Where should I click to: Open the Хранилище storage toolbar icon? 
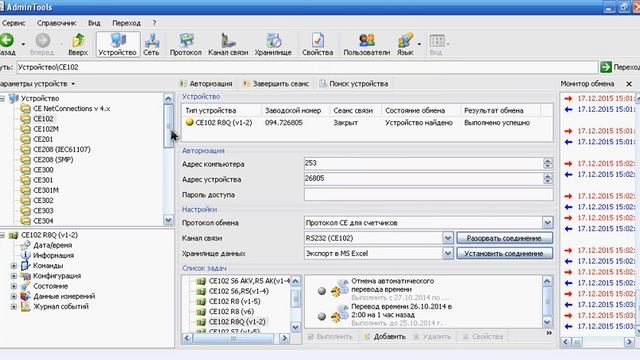pos(273,44)
